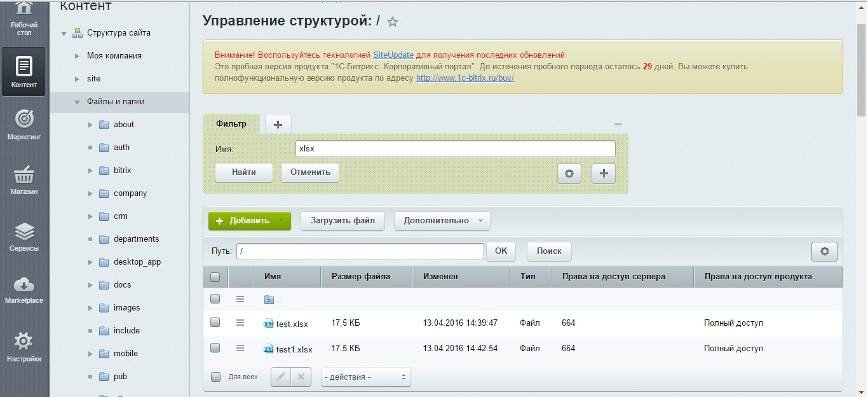Select the 'bitrix' folder in tree
868x397 pixels.
click(x=122, y=171)
